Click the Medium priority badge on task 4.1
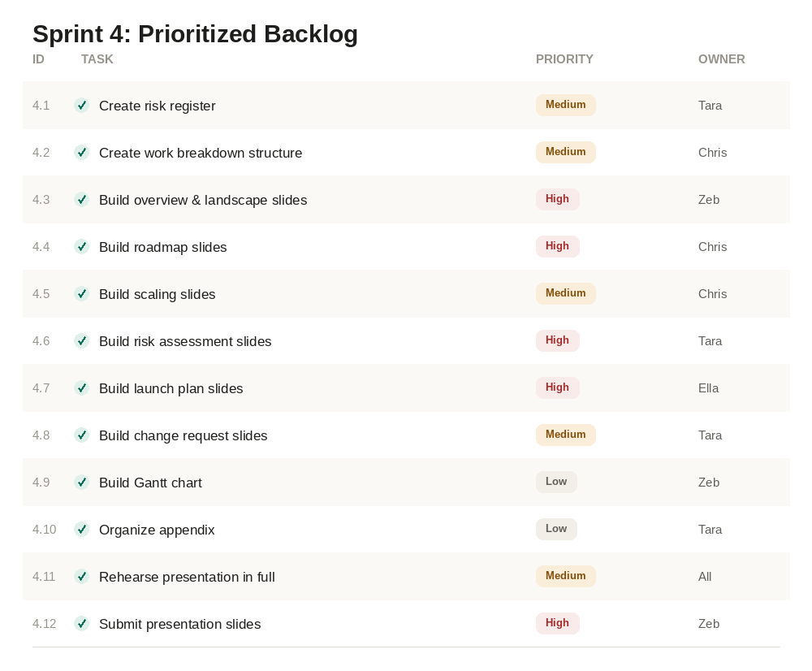This screenshot has height=671, width=812. click(565, 105)
